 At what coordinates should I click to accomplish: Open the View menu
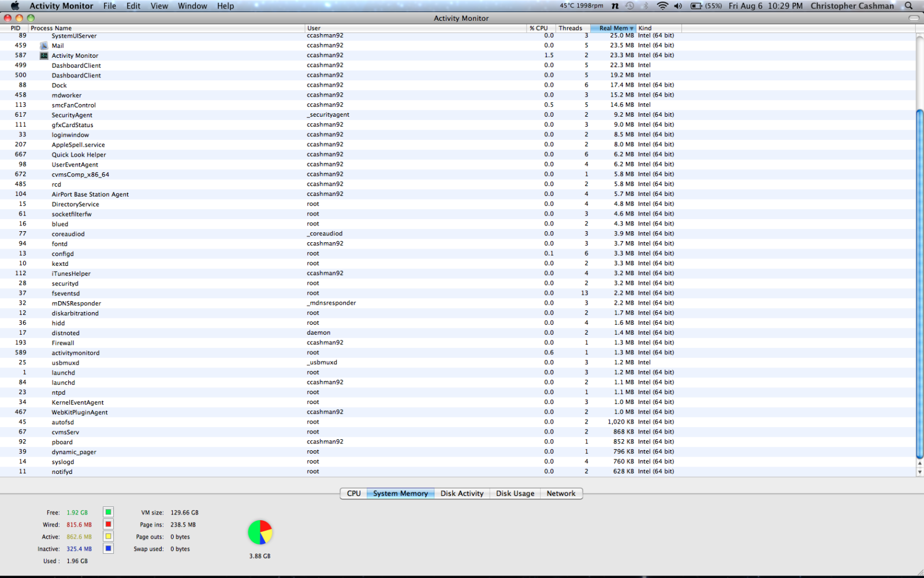pyautogui.click(x=159, y=6)
